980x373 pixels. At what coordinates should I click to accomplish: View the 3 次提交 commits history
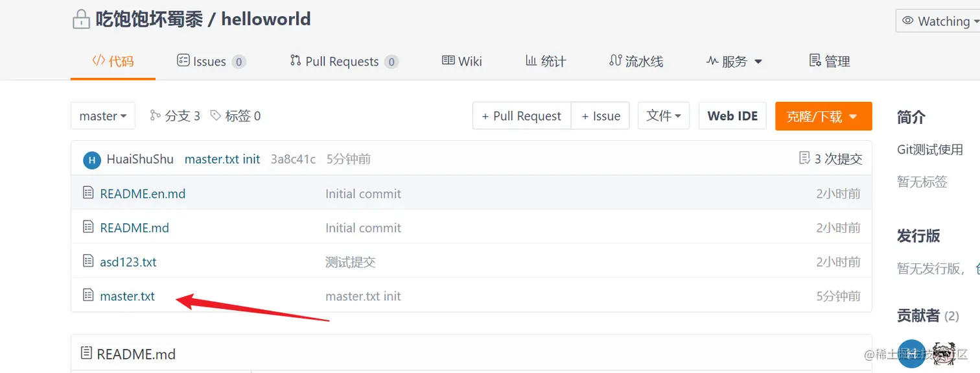(x=831, y=158)
